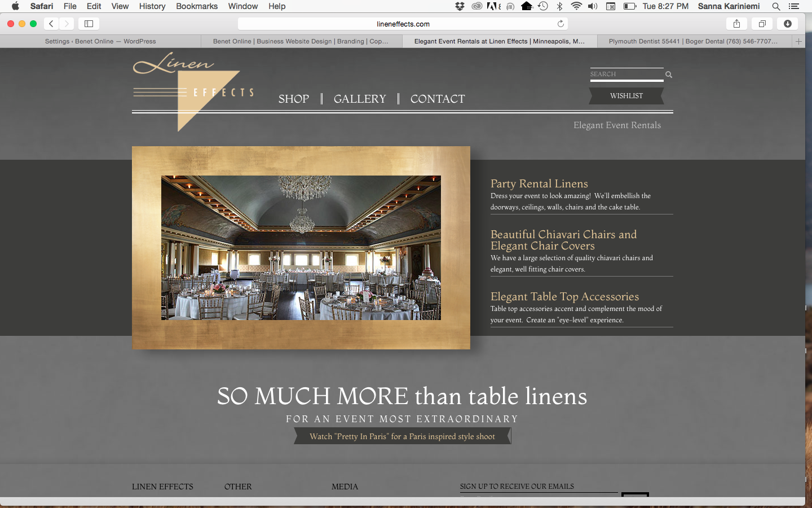
Task: Click the Safari back arrow button
Action: 51,24
